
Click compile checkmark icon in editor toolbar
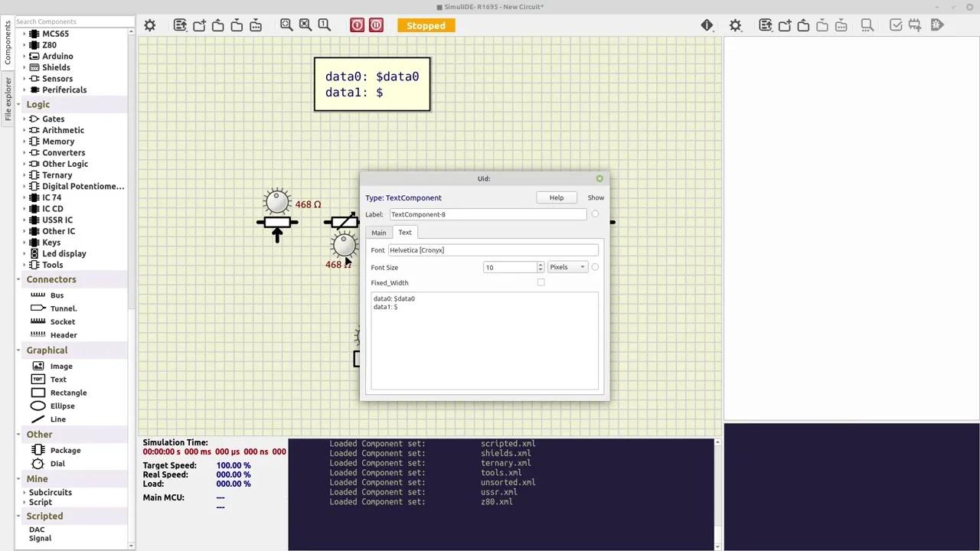(x=897, y=25)
